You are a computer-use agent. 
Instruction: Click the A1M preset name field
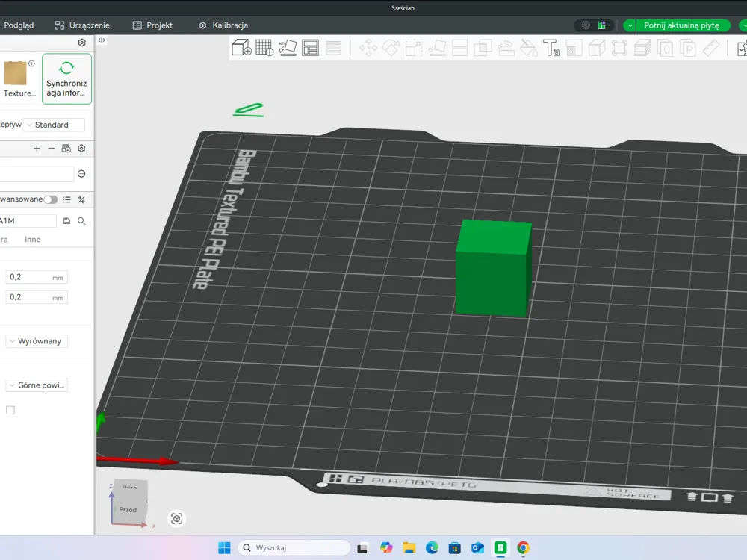[28, 221]
